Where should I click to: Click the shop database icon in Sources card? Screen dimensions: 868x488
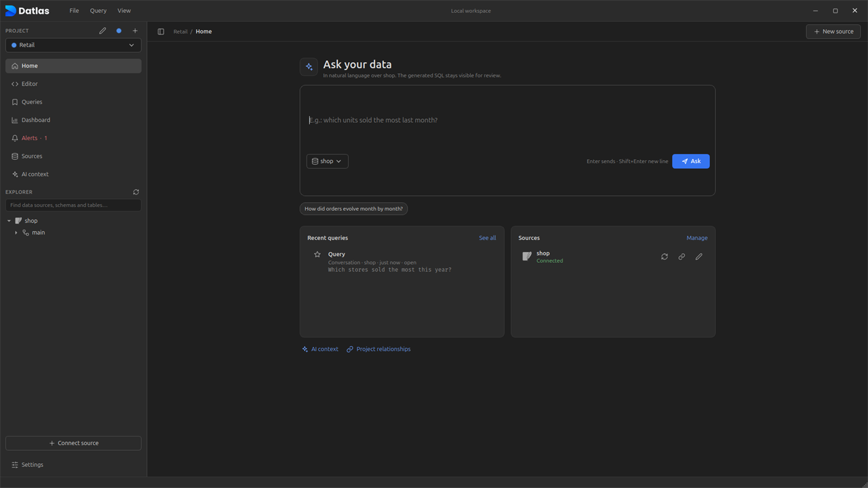click(x=527, y=257)
